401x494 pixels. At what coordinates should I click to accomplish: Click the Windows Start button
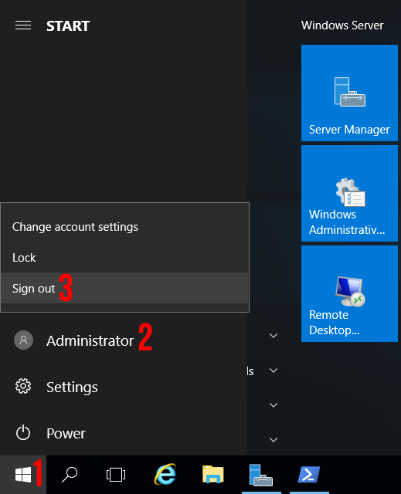tap(23, 475)
